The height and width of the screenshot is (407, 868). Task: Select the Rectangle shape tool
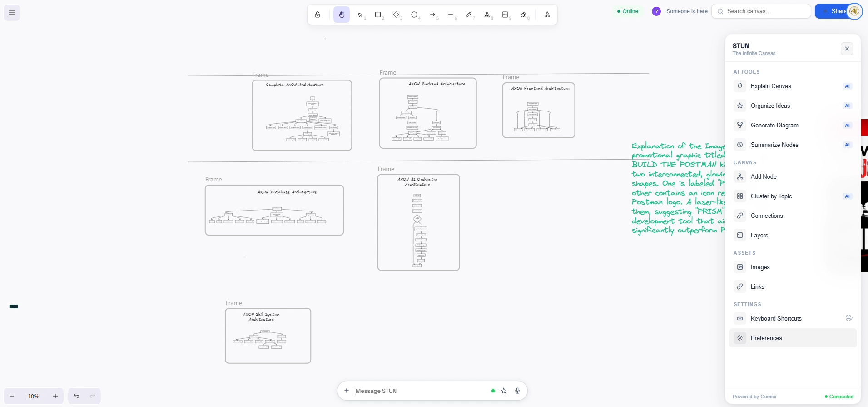pos(378,15)
